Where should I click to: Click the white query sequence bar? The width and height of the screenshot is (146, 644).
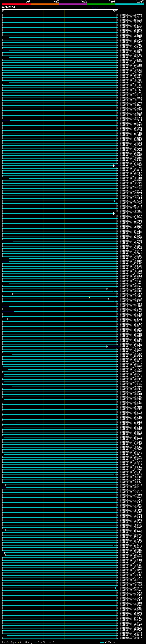pyautogui.click(x=60, y=10)
